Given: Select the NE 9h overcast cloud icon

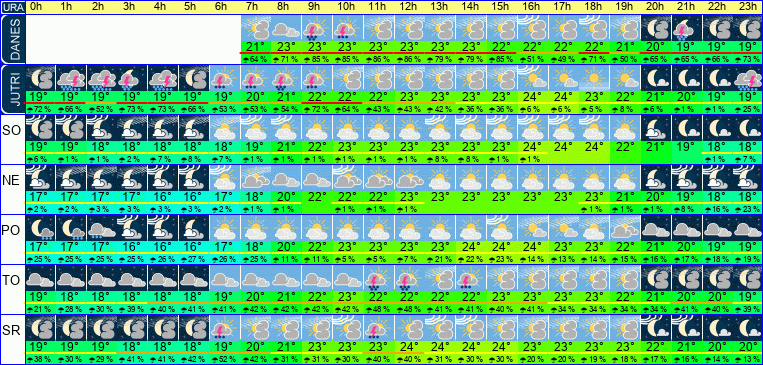Looking at the screenshot, I should [x=316, y=178].
